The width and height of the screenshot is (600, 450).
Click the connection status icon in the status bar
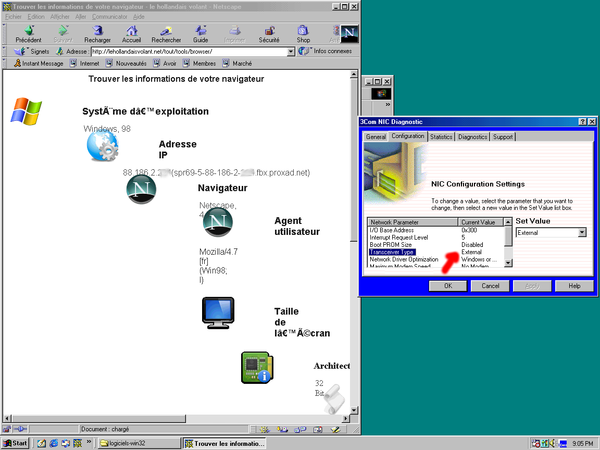point(21,429)
